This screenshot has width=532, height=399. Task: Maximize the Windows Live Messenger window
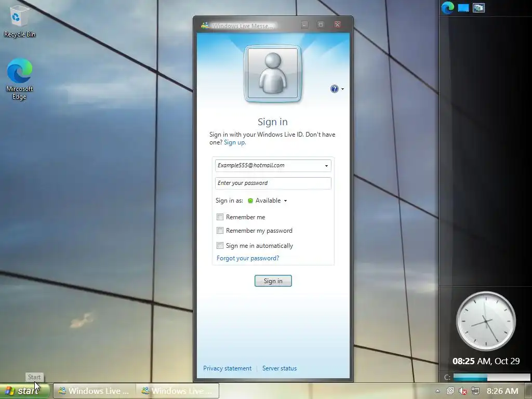click(x=321, y=25)
